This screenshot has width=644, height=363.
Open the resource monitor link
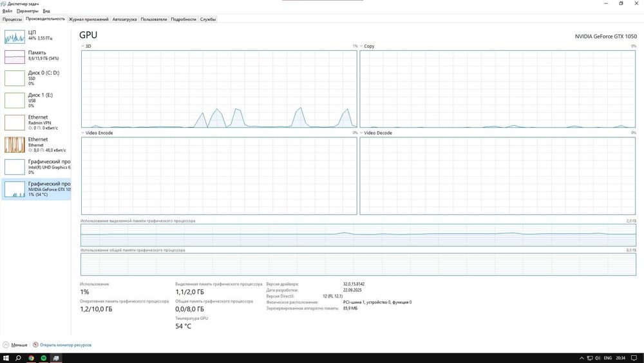(x=65, y=345)
